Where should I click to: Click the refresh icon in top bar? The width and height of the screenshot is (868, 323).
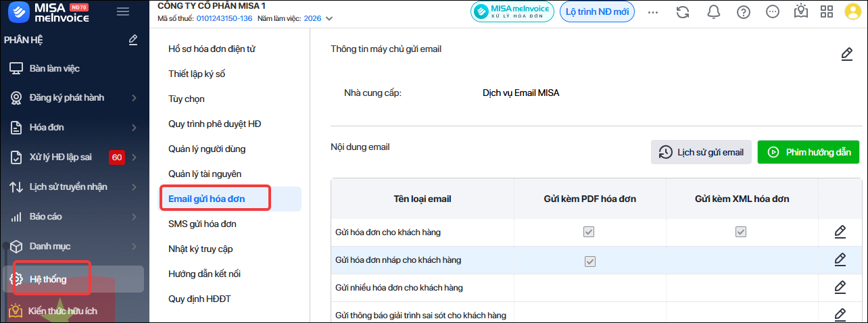(683, 11)
